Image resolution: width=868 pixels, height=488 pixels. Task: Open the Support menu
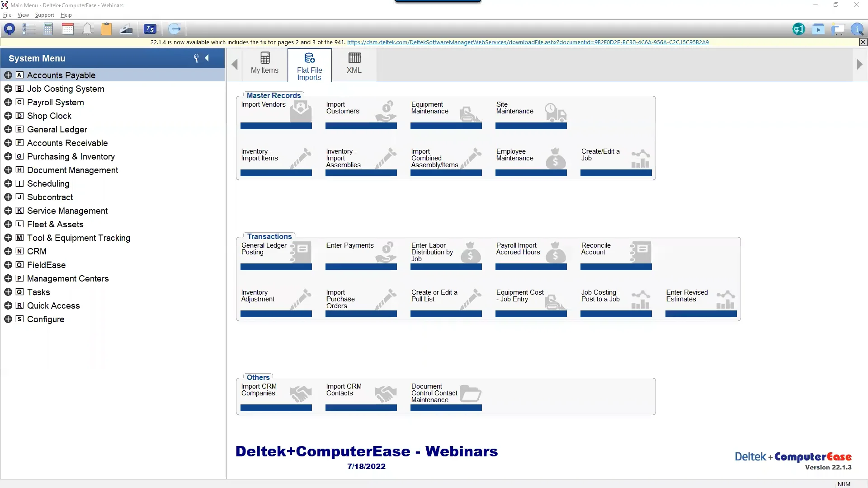point(44,15)
